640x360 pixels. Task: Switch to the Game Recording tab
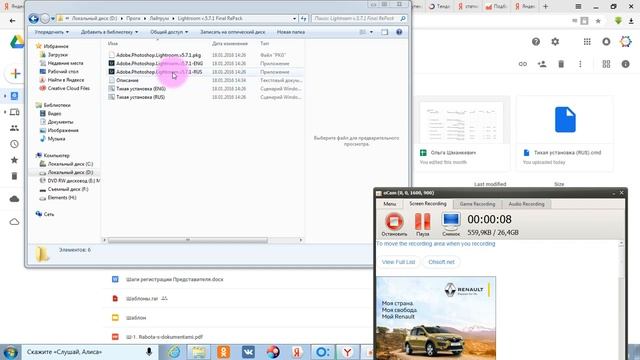(x=477, y=204)
